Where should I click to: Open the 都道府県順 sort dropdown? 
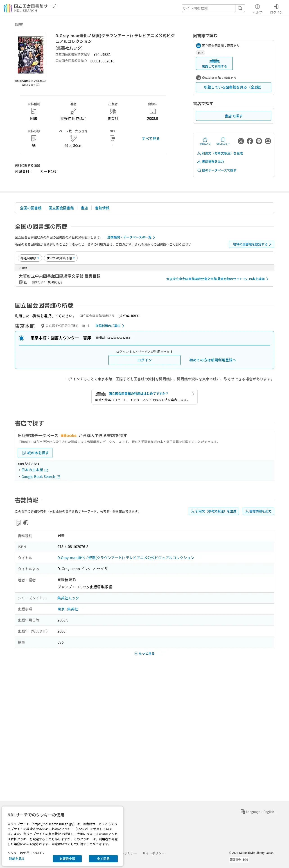tap(30, 258)
